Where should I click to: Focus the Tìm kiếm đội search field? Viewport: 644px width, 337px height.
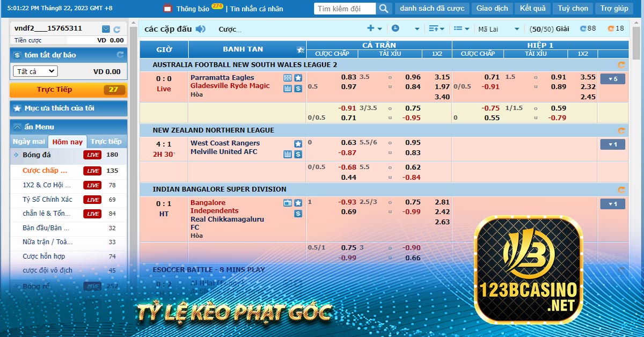point(345,9)
